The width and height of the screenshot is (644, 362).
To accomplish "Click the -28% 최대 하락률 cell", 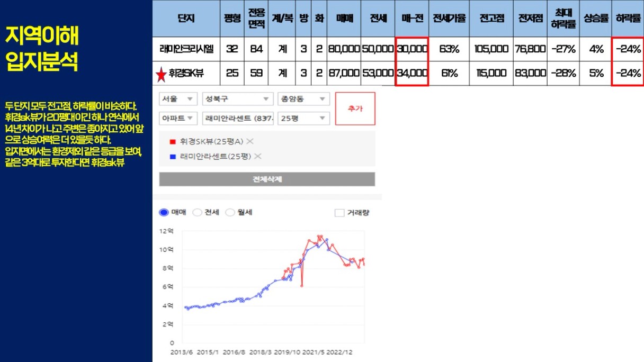I will click(563, 74).
